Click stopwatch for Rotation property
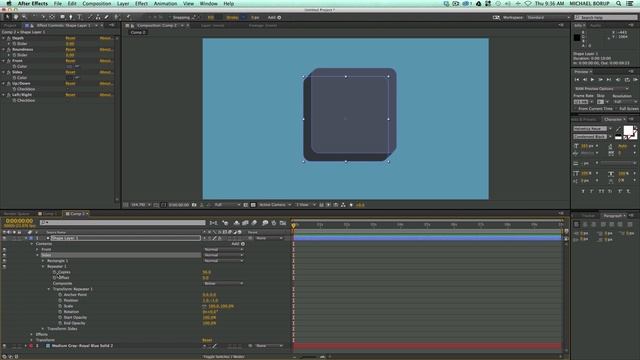The height and width of the screenshot is (360, 640). click(60, 312)
